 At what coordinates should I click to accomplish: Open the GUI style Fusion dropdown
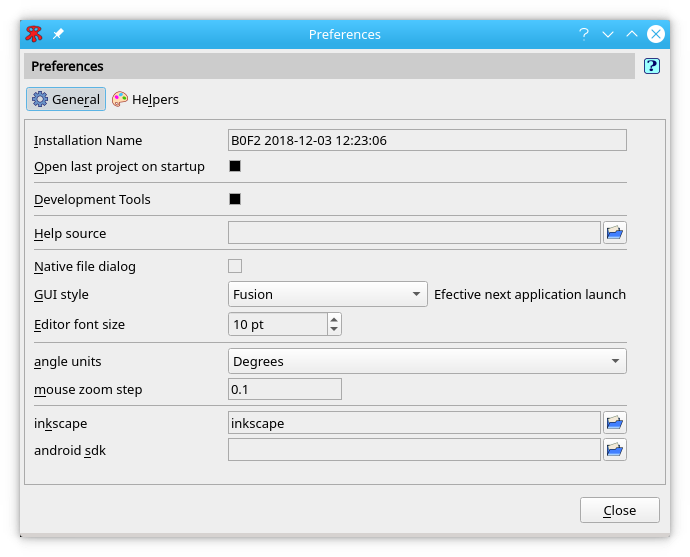(x=328, y=294)
